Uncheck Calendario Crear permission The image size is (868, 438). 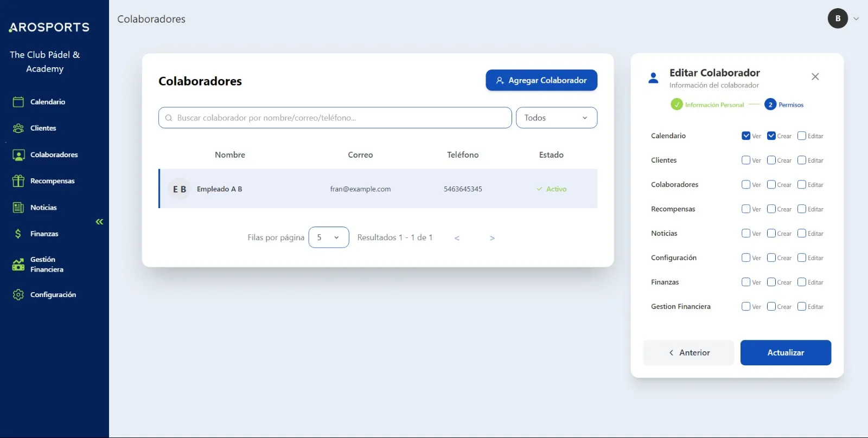(x=771, y=136)
